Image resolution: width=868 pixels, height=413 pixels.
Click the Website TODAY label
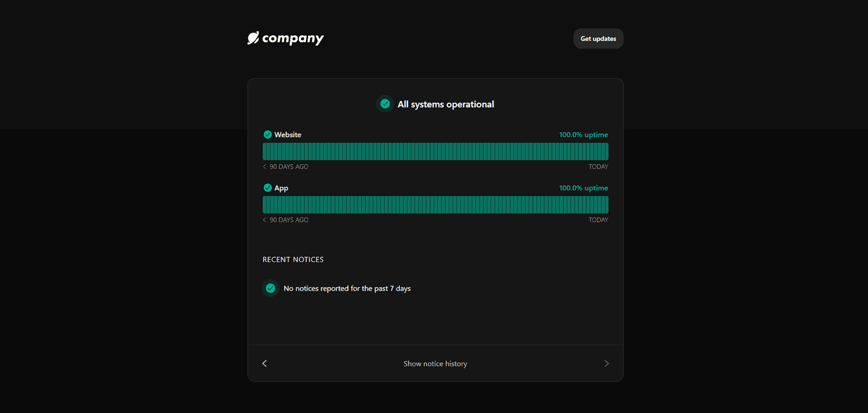click(598, 167)
